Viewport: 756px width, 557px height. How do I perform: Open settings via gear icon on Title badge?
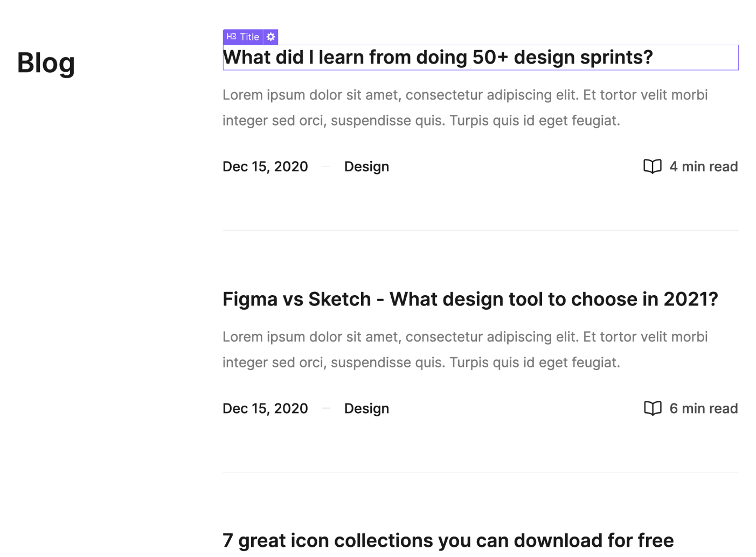point(271,37)
